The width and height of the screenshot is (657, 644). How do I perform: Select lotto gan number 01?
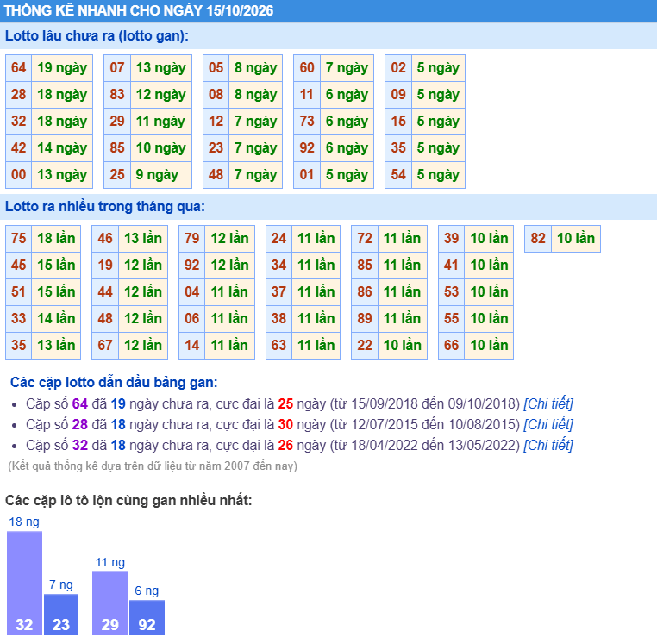tap(307, 175)
